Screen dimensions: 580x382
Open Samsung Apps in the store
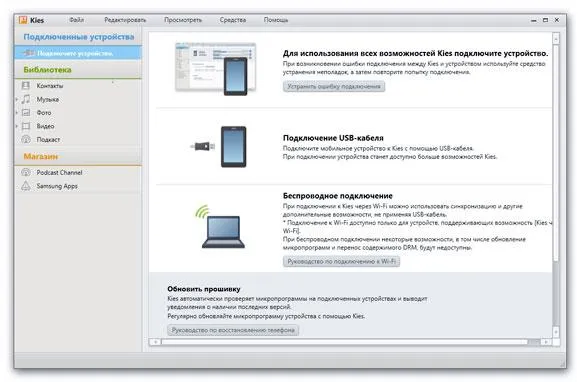pyautogui.click(x=57, y=186)
